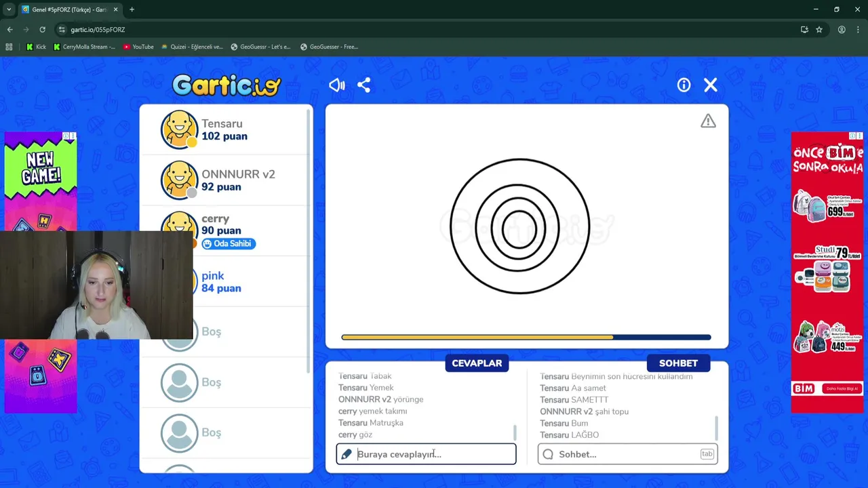This screenshot has width=868, height=488.
Task: Open the GeoGuesser Free bookmark
Action: [x=329, y=47]
